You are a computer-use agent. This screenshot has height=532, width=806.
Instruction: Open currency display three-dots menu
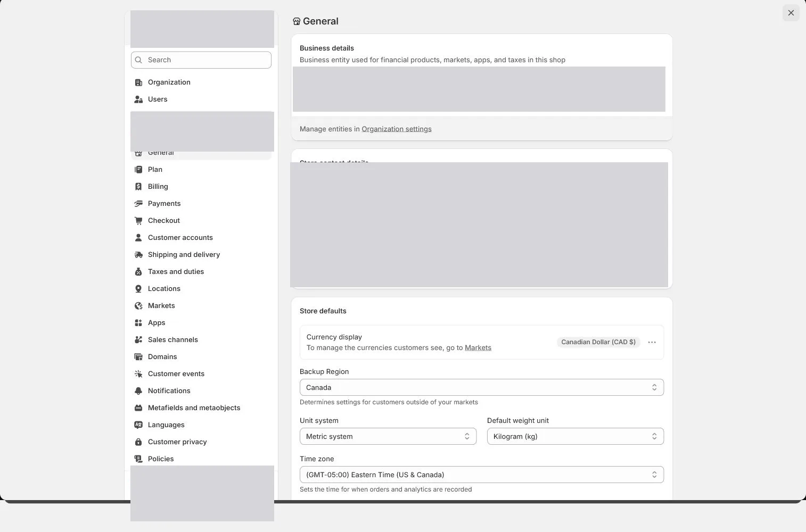(652, 342)
